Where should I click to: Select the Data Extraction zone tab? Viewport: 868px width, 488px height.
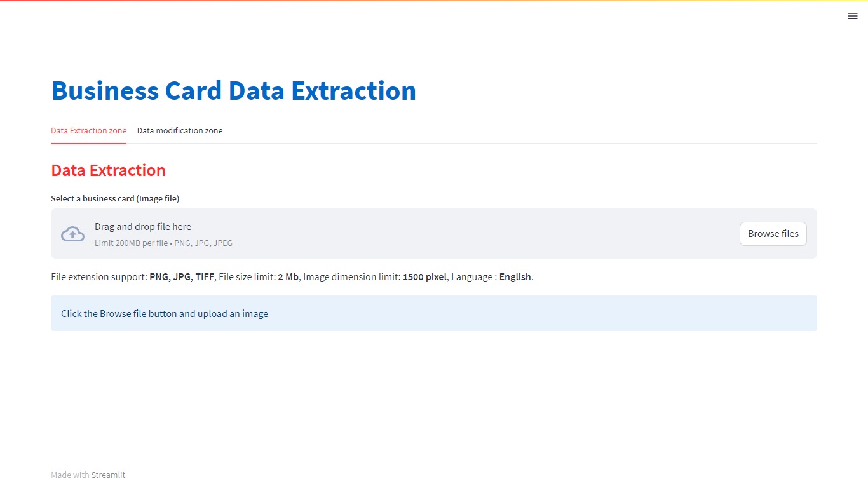(88, 131)
